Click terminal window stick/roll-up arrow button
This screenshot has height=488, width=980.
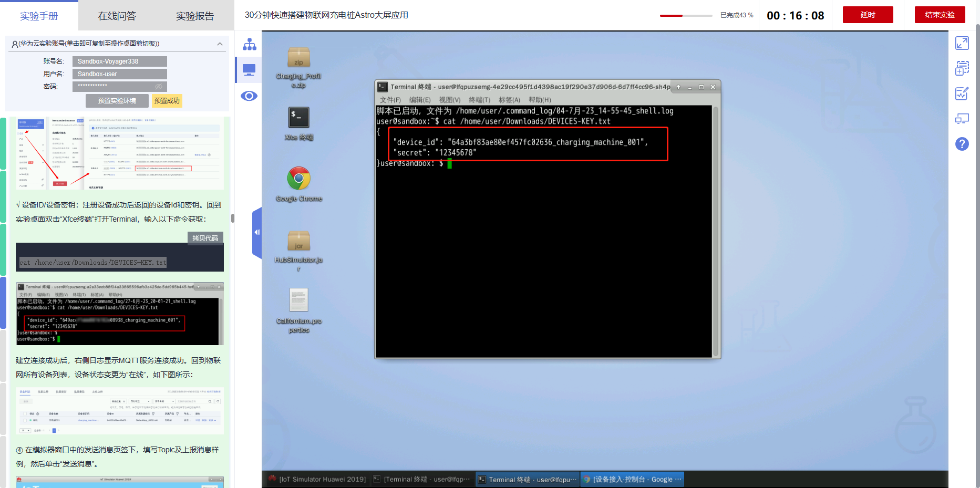click(x=678, y=87)
